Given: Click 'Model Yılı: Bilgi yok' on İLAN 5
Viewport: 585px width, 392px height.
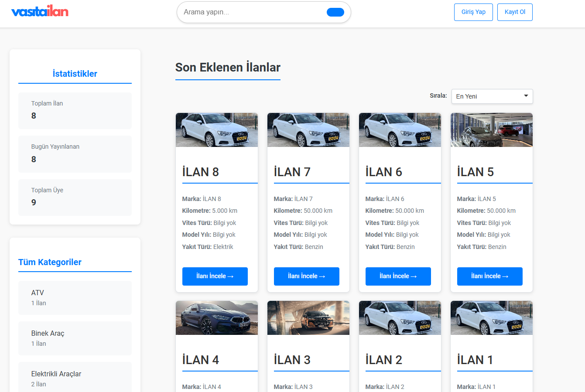Looking at the screenshot, I should click(483, 235).
